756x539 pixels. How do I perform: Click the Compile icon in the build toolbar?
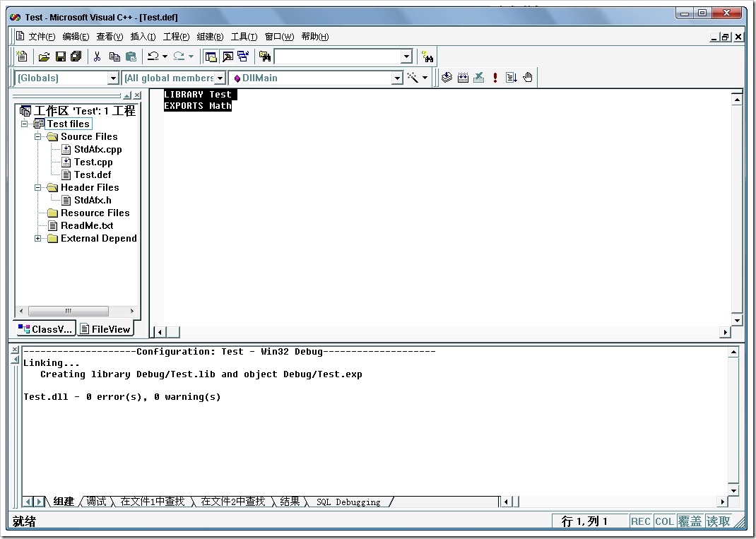[x=447, y=77]
